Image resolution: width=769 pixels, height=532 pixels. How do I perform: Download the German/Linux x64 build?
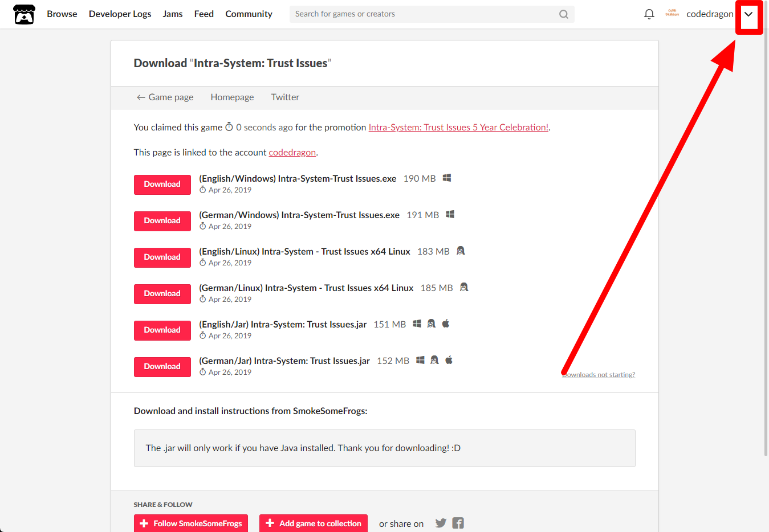162,294
